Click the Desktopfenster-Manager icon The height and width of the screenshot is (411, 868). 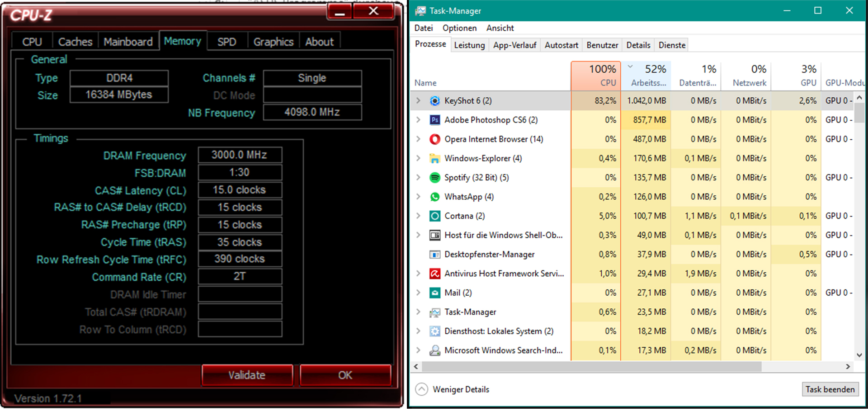tap(434, 255)
